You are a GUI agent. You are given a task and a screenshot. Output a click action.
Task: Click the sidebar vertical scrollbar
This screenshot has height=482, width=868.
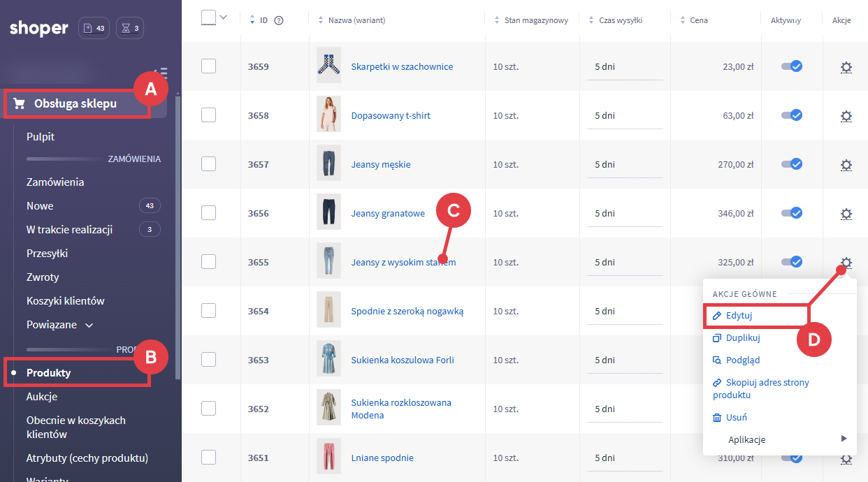(178, 238)
